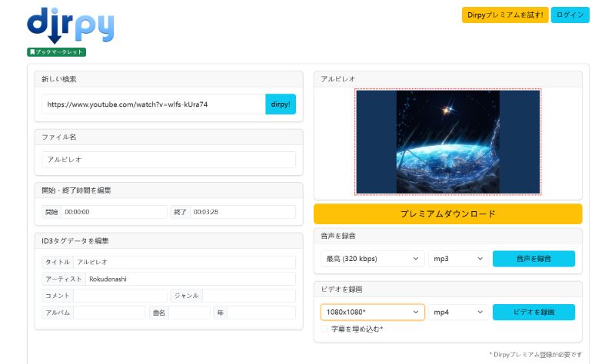Screen dimensions: 615x364
Task: Start recording with 音声を録音 button
Action: coord(534,259)
